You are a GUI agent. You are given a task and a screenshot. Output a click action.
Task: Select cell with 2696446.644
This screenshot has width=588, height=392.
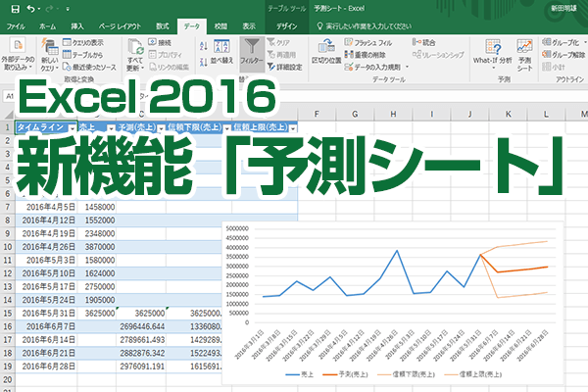pyautogui.click(x=141, y=326)
